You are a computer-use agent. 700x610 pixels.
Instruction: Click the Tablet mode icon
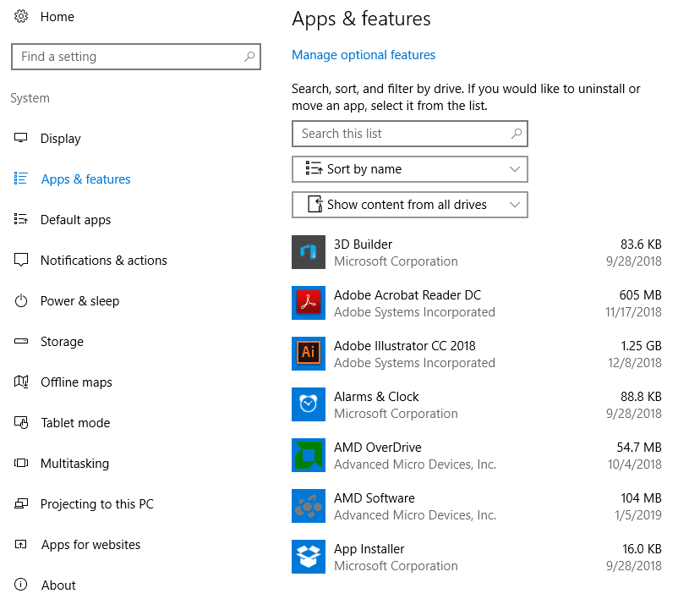coord(21,422)
